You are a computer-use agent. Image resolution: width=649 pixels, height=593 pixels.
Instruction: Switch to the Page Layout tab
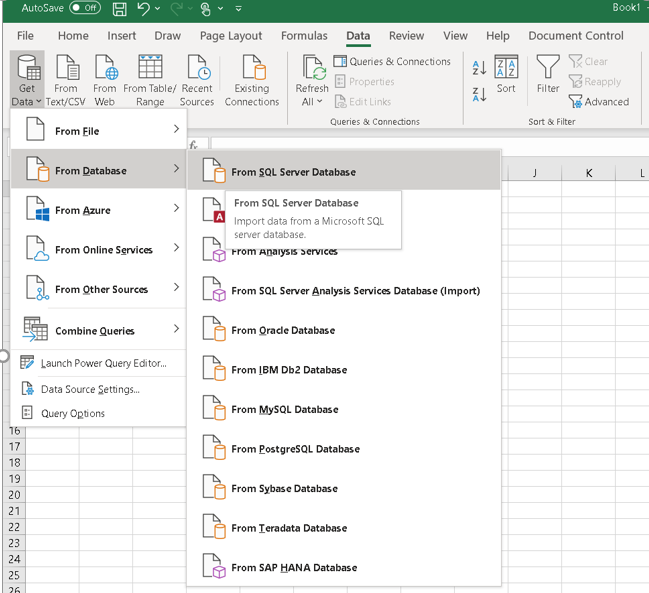231,36
